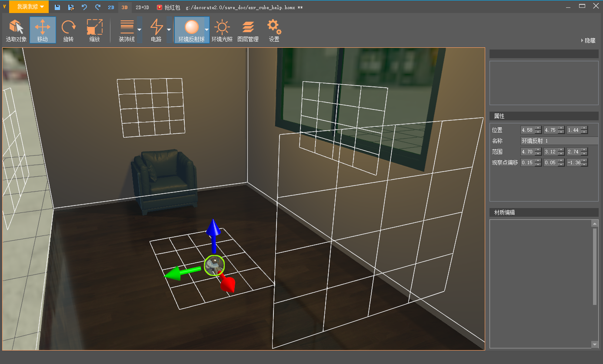The image size is (603, 364).
Task: Click 隐藏 to hide the toolbar
Action: [589, 40]
